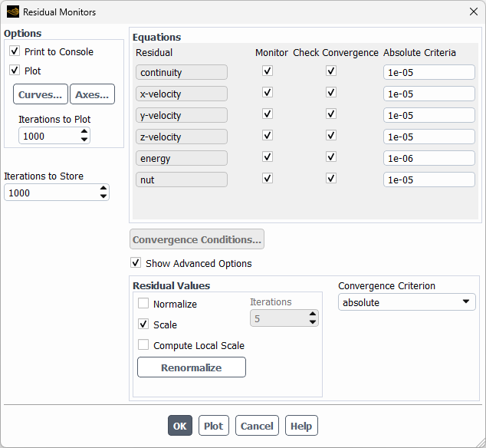This screenshot has width=486, height=448.
Task: Click the y-velocity residual name box
Action: point(182,115)
